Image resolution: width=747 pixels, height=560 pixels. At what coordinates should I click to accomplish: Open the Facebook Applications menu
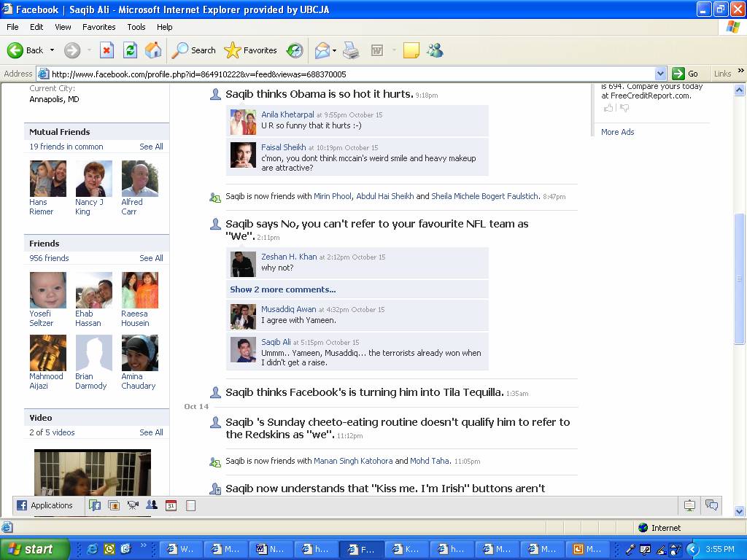click(44, 505)
